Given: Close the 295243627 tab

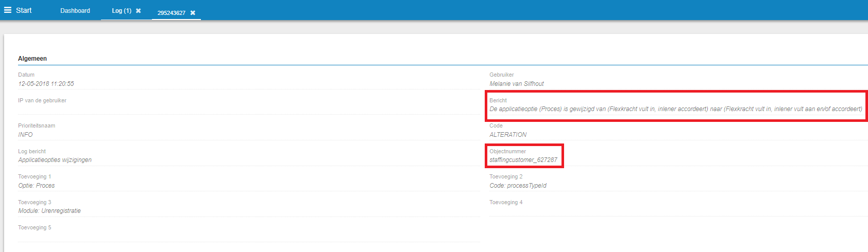Looking at the screenshot, I should pyautogui.click(x=193, y=13).
